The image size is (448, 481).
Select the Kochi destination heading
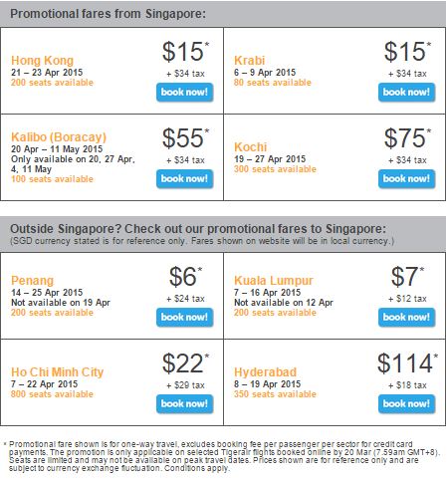click(x=250, y=147)
